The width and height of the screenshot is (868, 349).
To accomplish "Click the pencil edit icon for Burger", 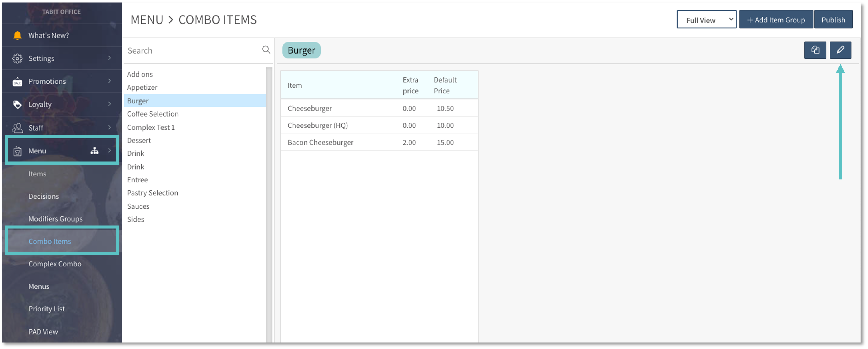I will click(840, 50).
